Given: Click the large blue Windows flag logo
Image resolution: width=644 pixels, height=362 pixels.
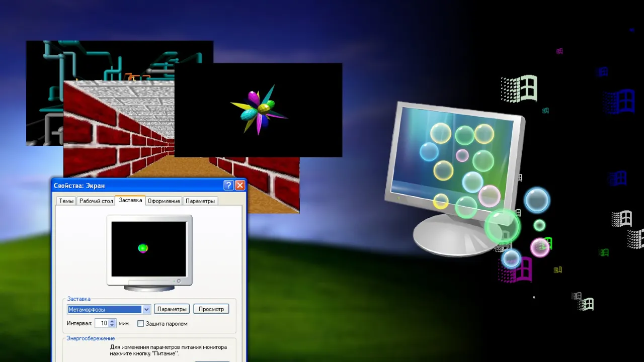Looking at the screenshot, I should 619,101.
